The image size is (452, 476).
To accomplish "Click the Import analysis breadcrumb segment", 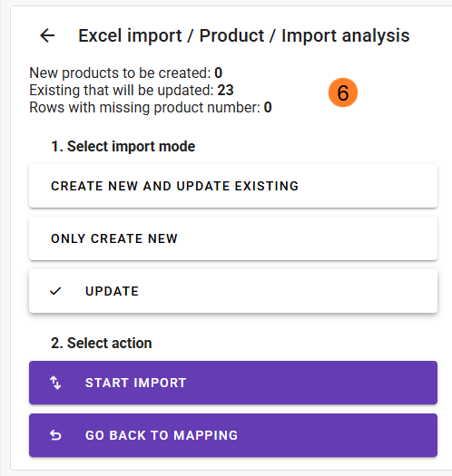I will (346, 36).
